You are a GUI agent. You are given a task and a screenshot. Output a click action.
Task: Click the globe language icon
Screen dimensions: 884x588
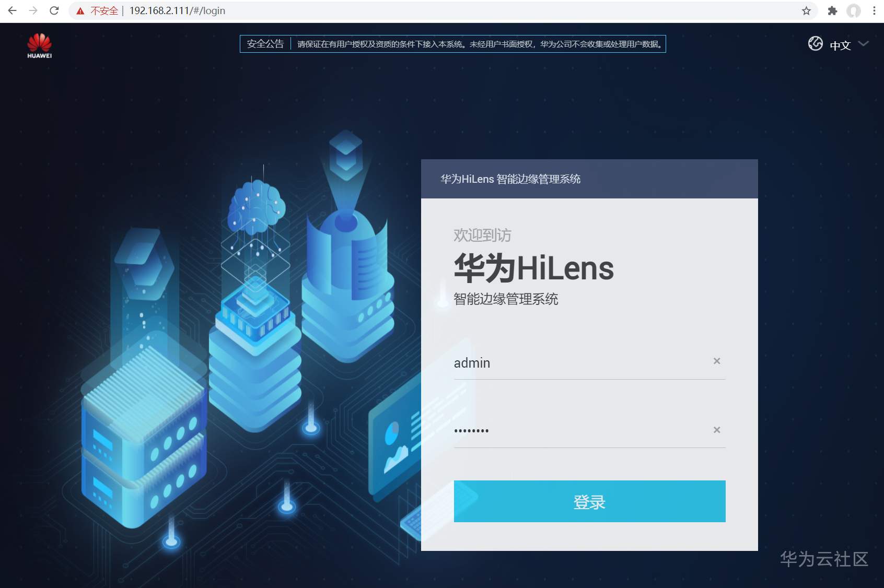tap(815, 44)
